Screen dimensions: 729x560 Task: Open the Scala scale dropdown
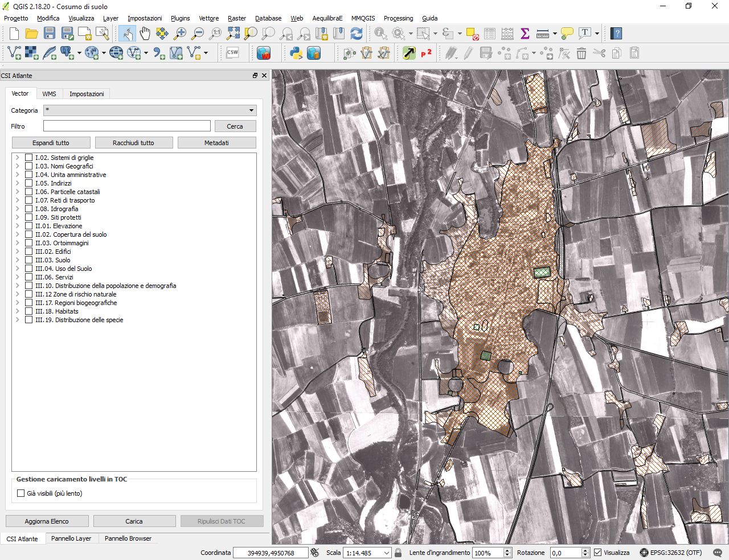(x=386, y=553)
